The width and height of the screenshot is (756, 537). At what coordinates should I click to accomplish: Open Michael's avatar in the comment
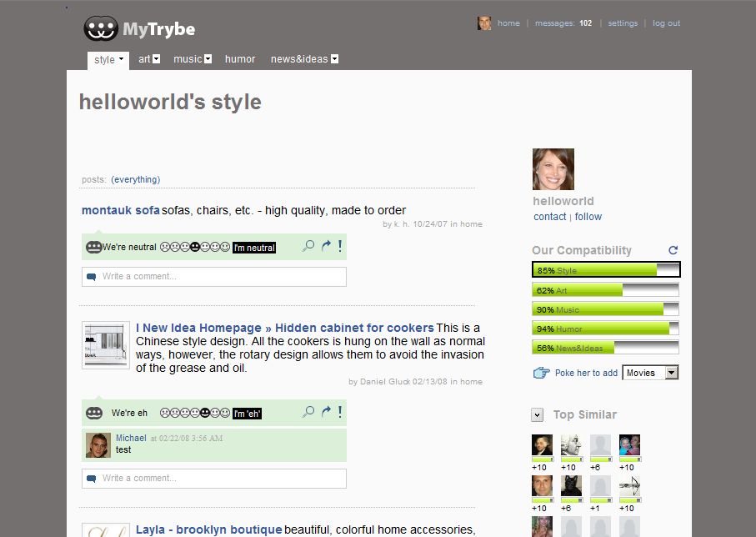pos(98,444)
